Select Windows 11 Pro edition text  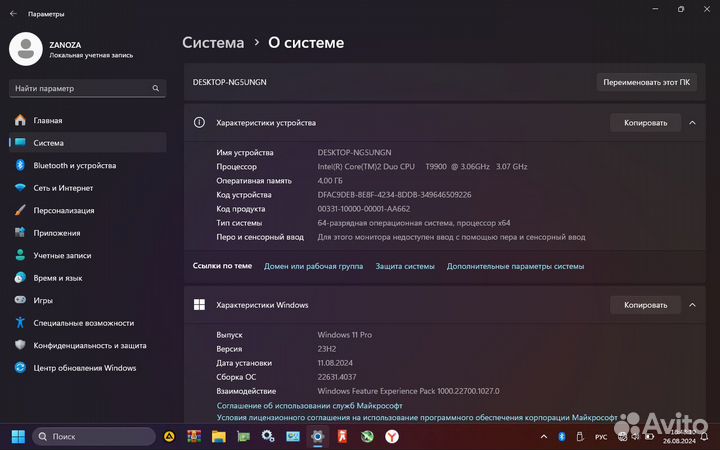pos(344,335)
